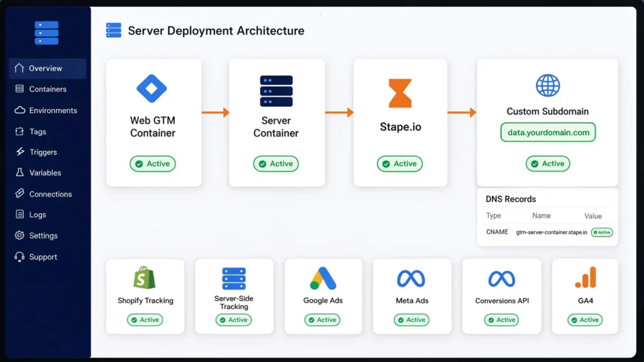Click Active badge on Shopify Tracking

(x=145, y=320)
